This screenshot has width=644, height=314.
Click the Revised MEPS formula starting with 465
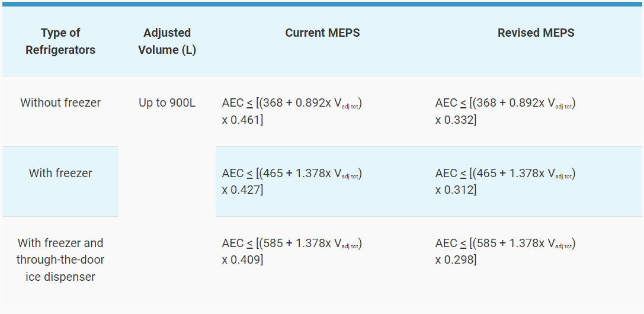click(505, 174)
